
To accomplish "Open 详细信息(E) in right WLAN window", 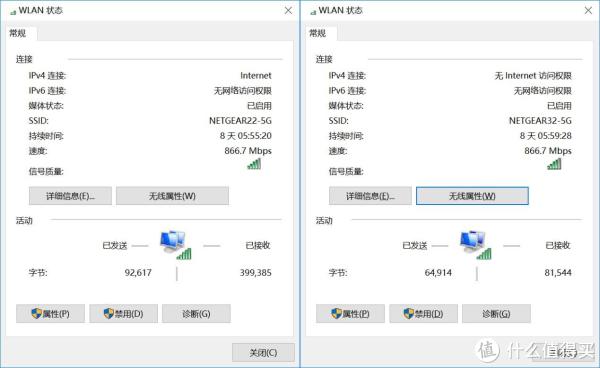I will pyautogui.click(x=370, y=196).
